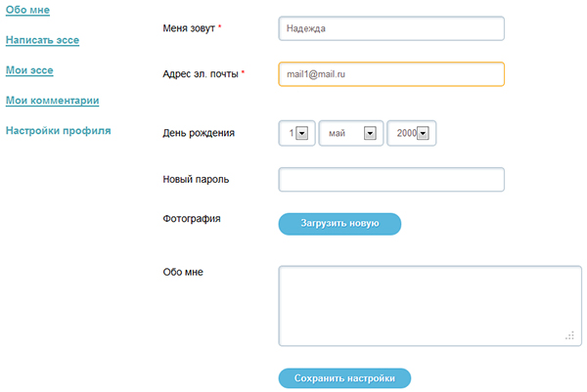Viewport: 587px width, 392px height.
Task: Go to Написать эссе page
Action: pyautogui.click(x=42, y=40)
